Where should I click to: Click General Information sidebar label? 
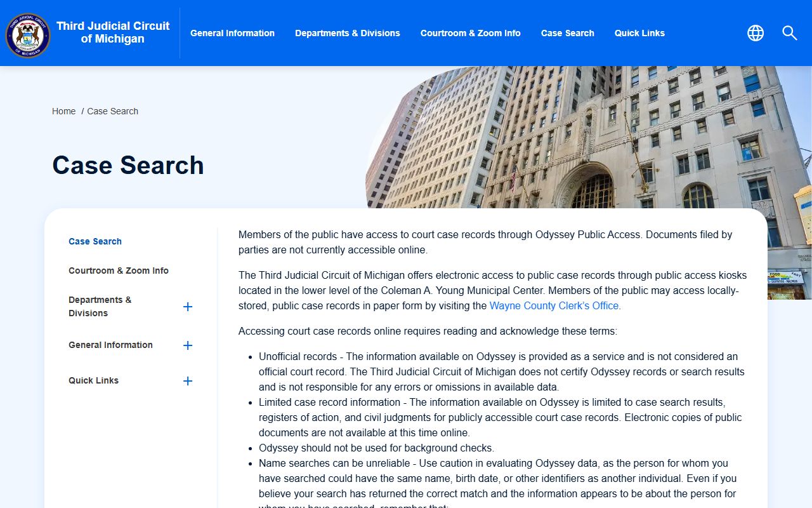110,345
